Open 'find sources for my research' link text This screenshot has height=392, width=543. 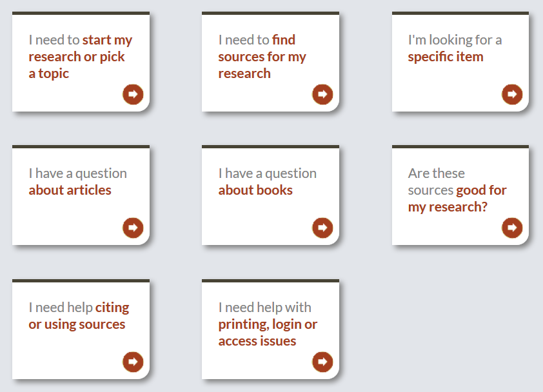262,57
